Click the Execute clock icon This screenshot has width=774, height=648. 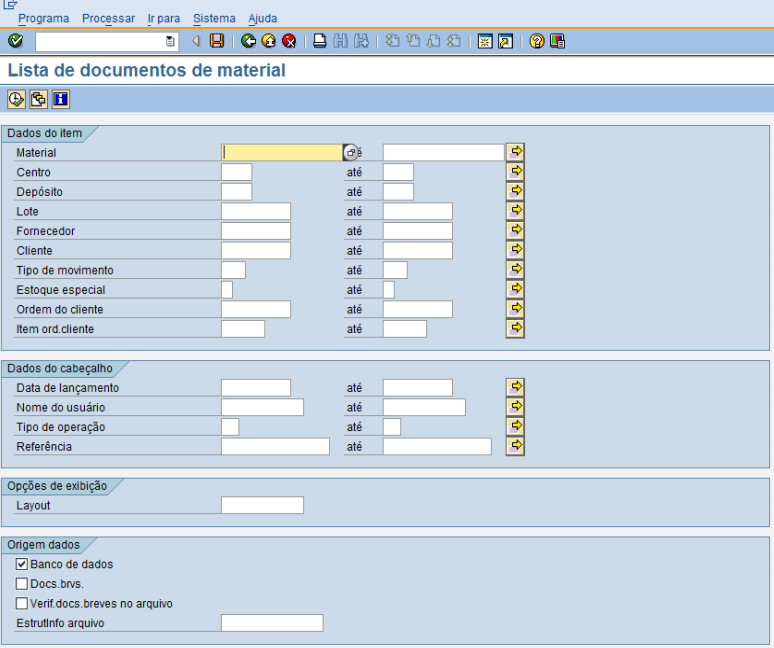[x=16, y=98]
